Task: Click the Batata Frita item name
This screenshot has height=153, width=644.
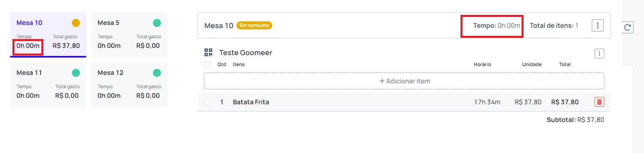Action: [x=251, y=102]
